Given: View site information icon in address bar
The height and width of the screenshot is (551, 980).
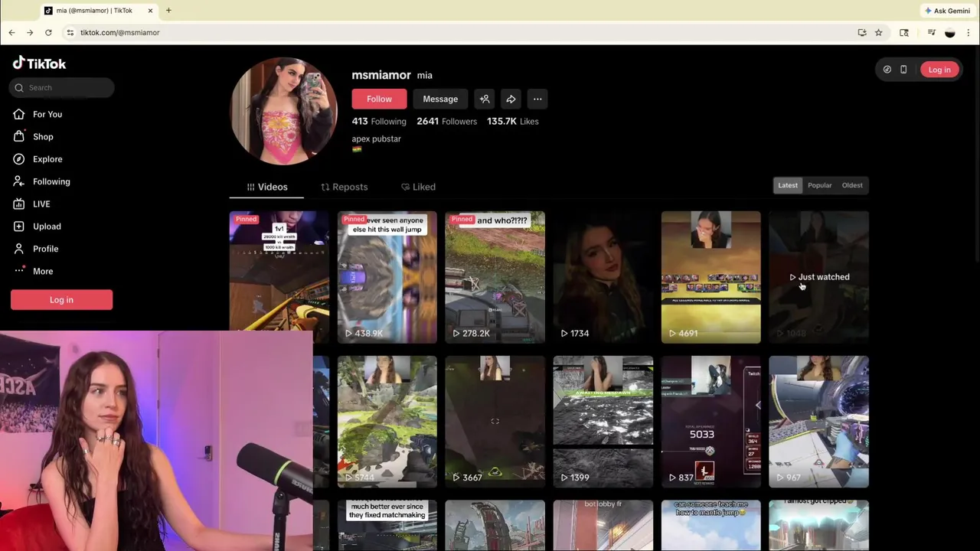Looking at the screenshot, I should pyautogui.click(x=70, y=33).
